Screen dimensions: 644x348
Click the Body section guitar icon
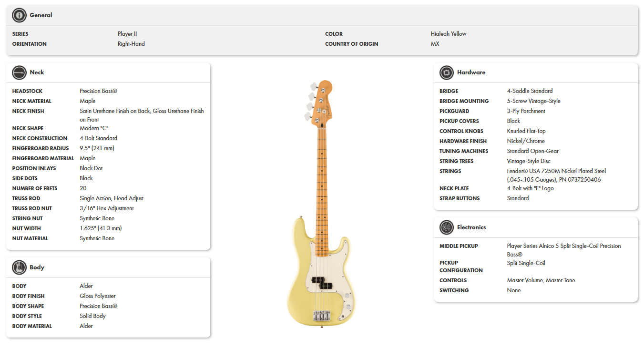[x=19, y=267]
